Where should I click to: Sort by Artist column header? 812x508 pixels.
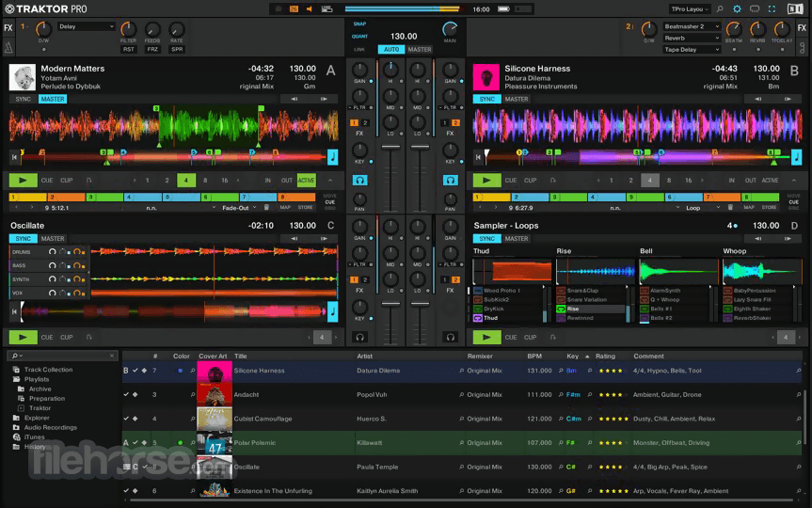pyautogui.click(x=364, y=357)
